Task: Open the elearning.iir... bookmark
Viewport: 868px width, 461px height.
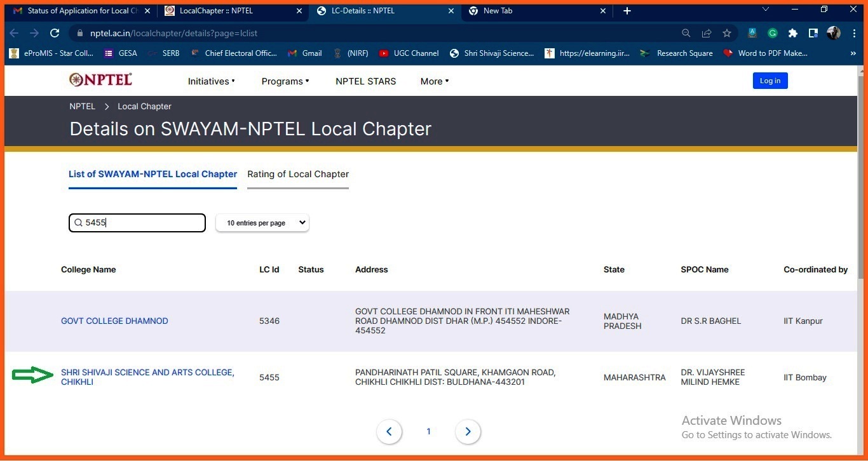Action: (588, 53)
